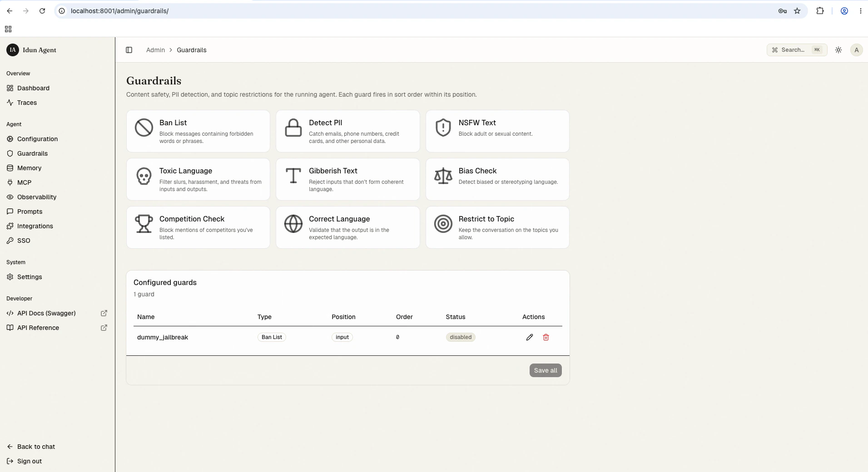The width and height of the screenshot is (868, 472).
Task: Open MCP in the sidebar
Action: [x=57, y=182]
